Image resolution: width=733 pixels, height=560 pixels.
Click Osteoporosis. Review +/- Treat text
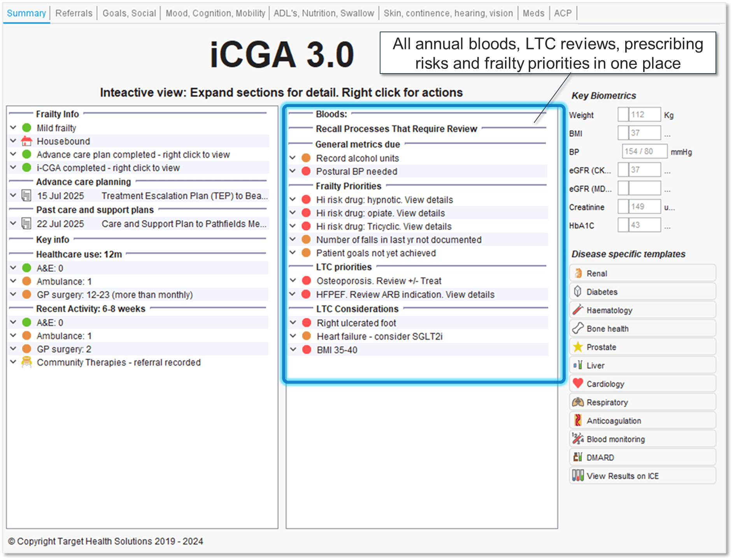click(379, 281)
